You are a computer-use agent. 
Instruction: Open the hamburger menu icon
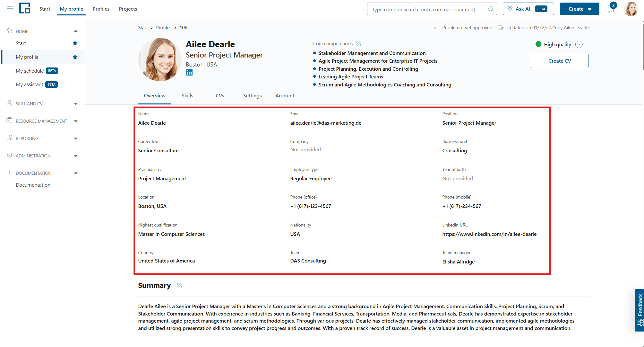(x=10, y=9)
